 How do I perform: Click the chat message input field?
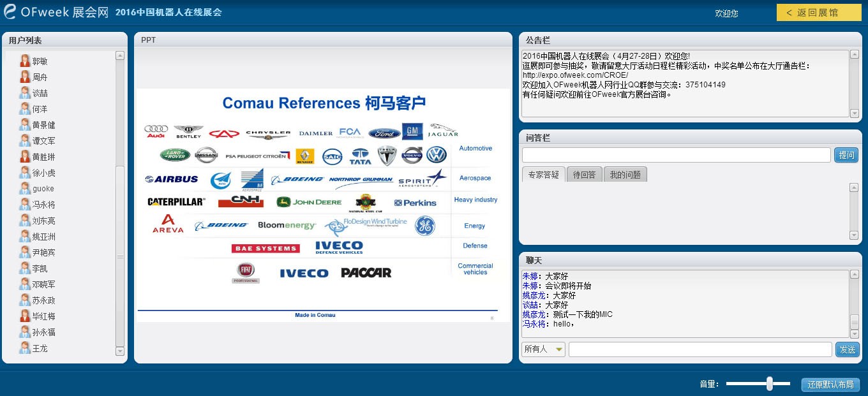(700, 349)
